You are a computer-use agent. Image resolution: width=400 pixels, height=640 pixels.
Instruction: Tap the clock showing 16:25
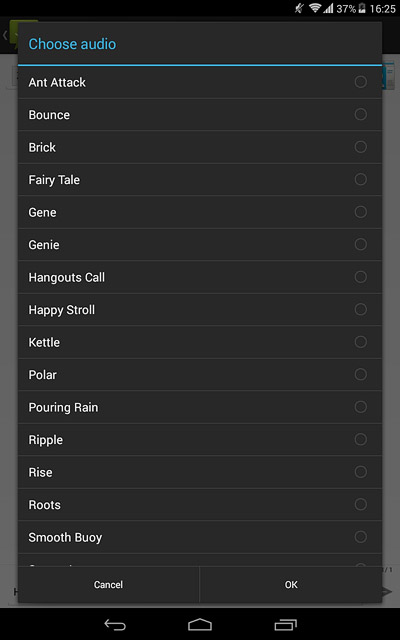tap(382, 9)
